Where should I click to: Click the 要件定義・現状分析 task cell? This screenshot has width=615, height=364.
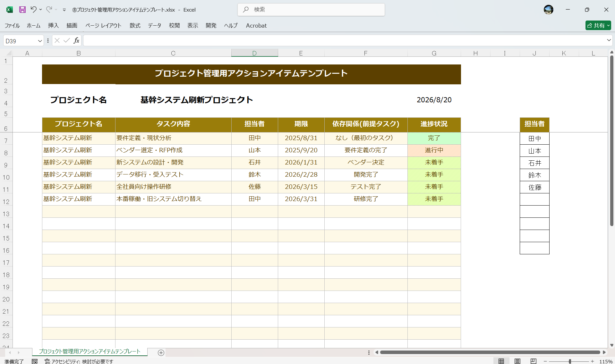click(x=173, y=138)
